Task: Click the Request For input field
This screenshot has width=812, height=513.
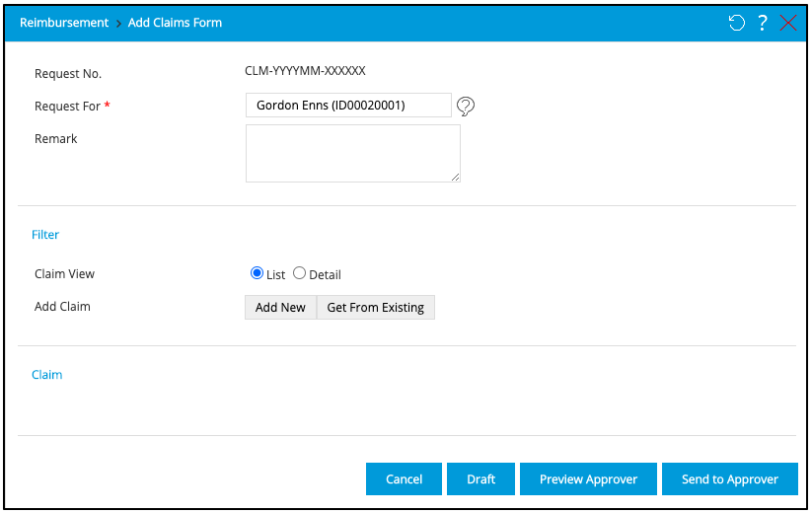Action: pos(347,105)
